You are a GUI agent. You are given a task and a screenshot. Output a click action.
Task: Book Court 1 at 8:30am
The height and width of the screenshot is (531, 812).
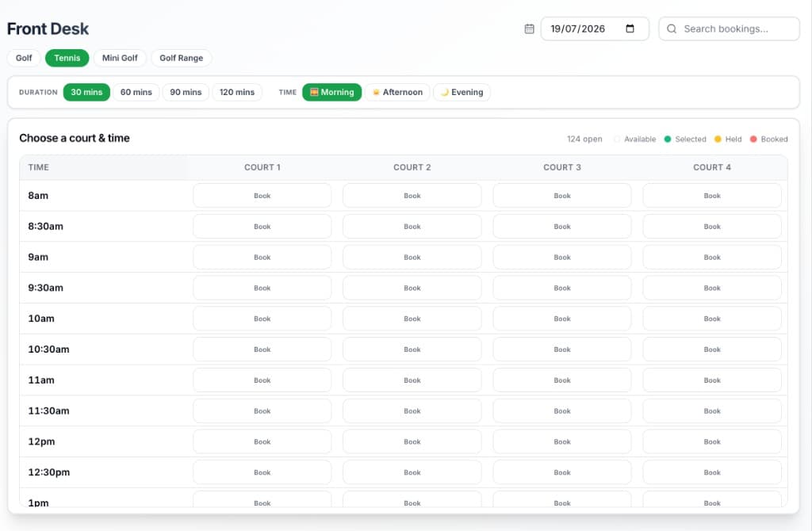[262, 227]
